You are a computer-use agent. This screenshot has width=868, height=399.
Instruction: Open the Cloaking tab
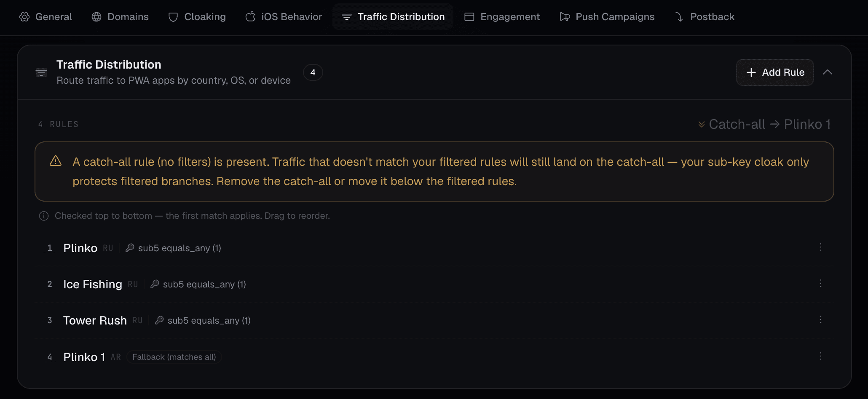click(197, 17)
